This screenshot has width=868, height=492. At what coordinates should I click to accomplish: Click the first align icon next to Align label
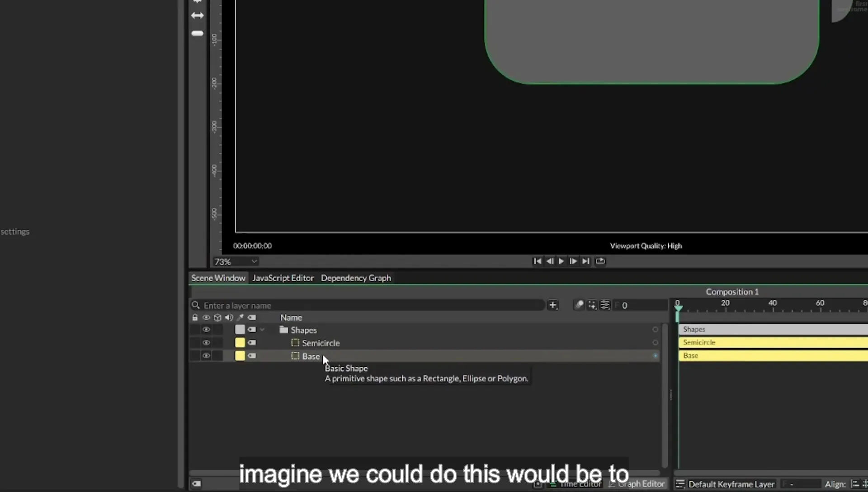point(855,484)
